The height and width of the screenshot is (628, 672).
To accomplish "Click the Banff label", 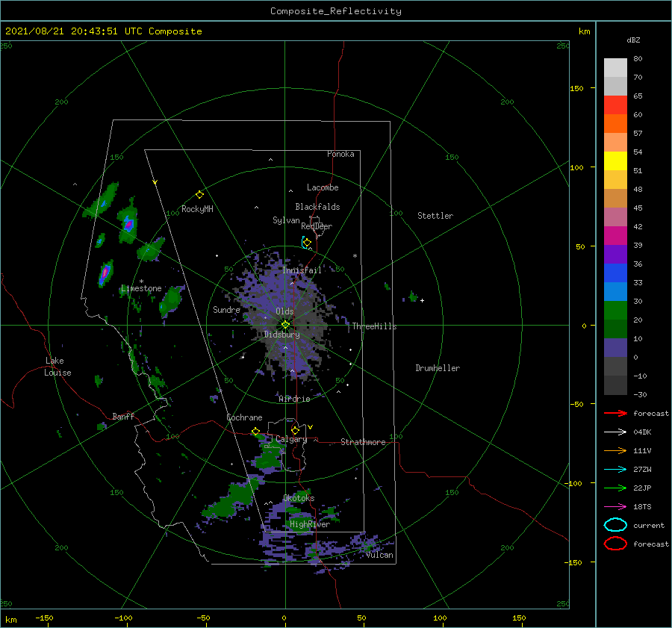I will (123, 417).
